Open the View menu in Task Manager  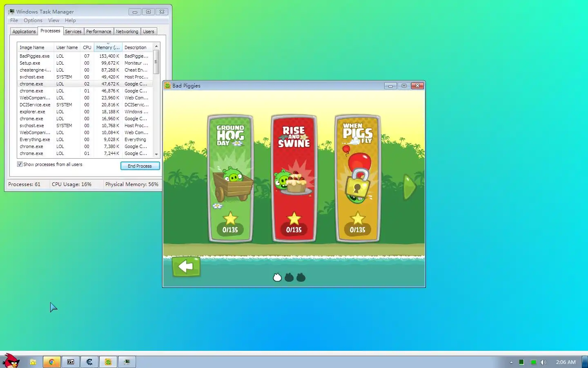[x=53, y=20]
